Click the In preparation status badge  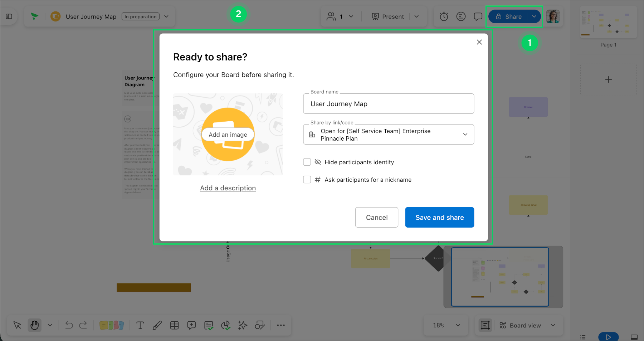141,16
